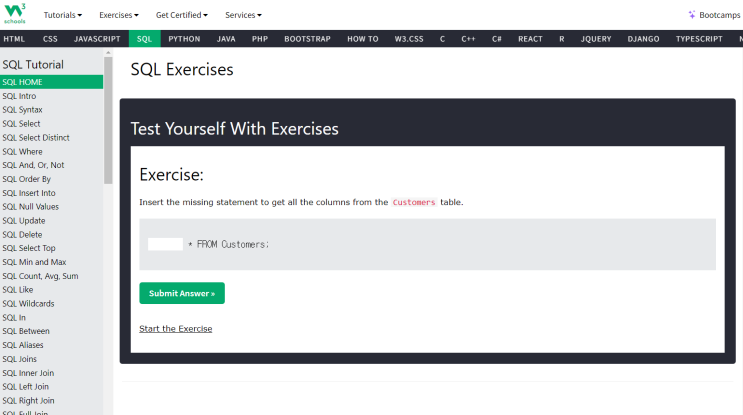743x415 pixels.
Task: Open the C++ tab
Action: click(x=468, y=39)
